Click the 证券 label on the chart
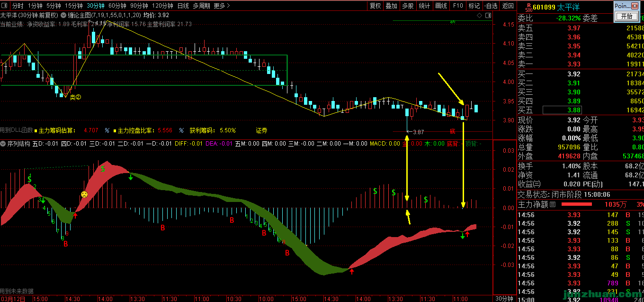The width and height of the screenshot is (644, 302). [x=261, y=130]
